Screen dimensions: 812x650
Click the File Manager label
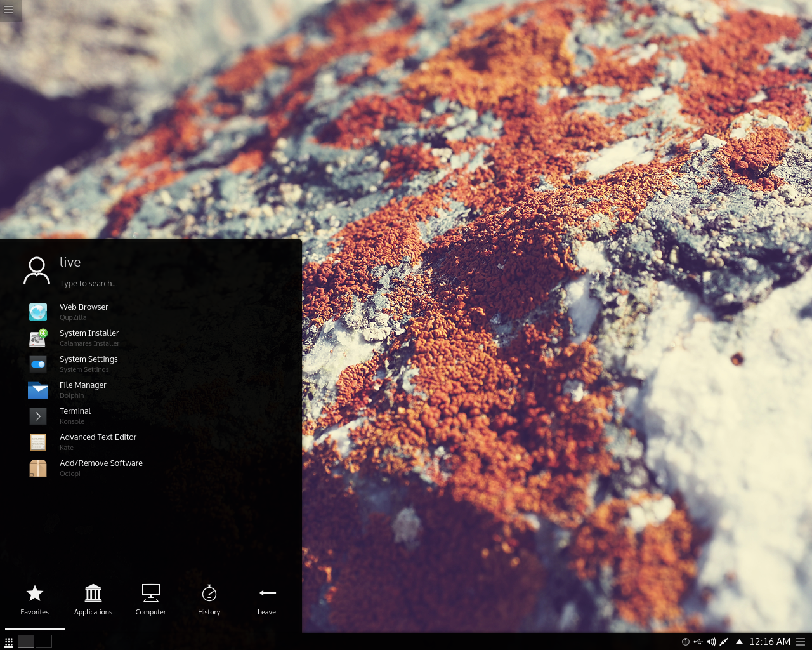(x=83, y=385)
